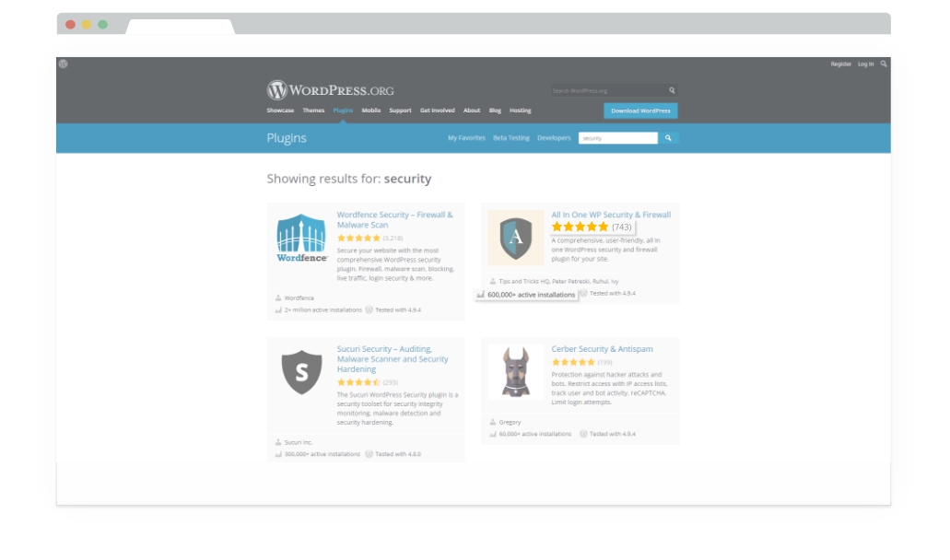Click the Plugins heading in the blue bar
This screenshot has height=560, width=950.
[287, 138]
